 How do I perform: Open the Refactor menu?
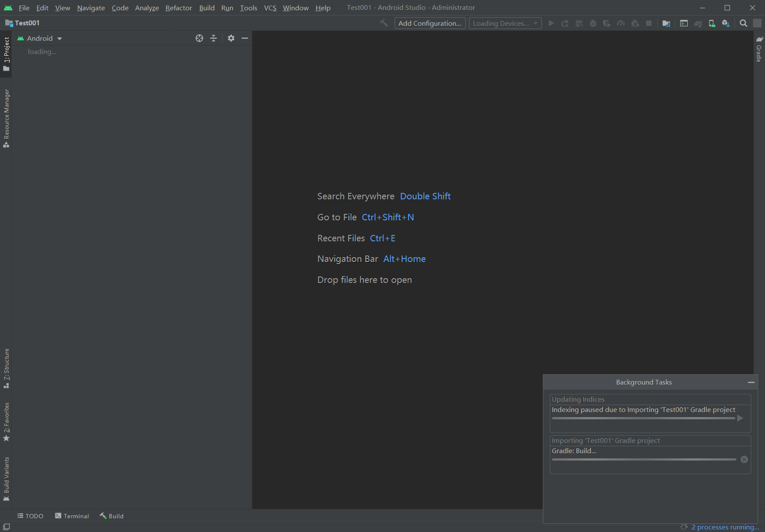click(179, 8)
